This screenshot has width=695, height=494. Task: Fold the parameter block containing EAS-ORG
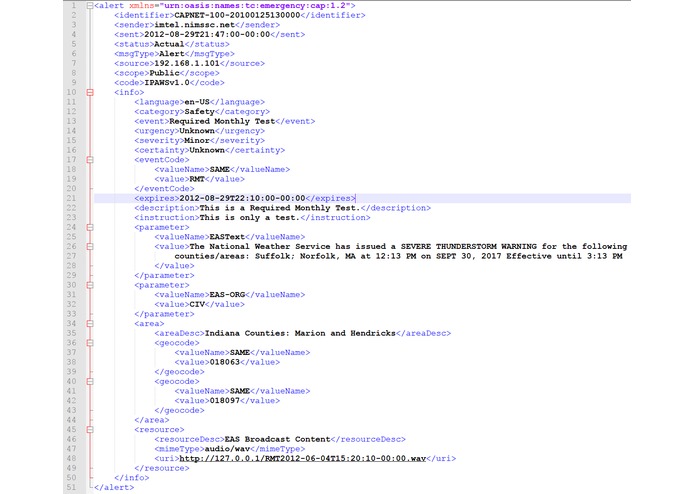(x=90, y=285)
